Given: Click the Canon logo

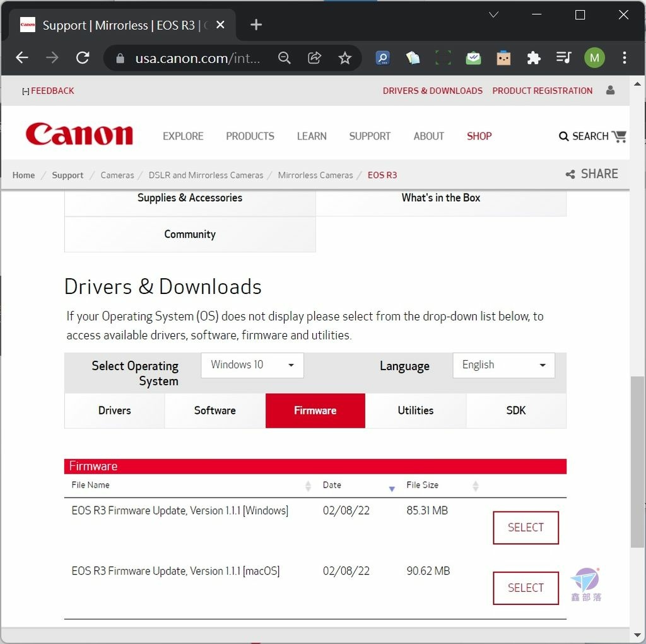Looking at the screenshot, I should (x=79, y=134).
